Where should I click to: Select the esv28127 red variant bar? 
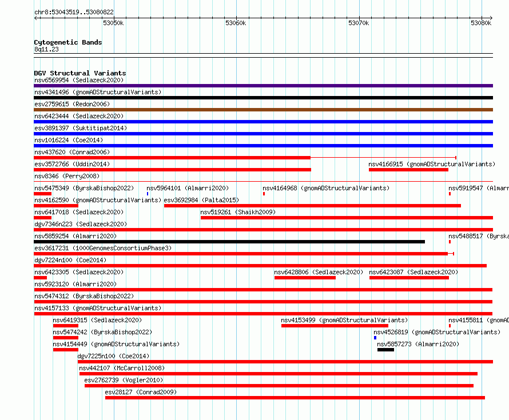click(295, 398)
